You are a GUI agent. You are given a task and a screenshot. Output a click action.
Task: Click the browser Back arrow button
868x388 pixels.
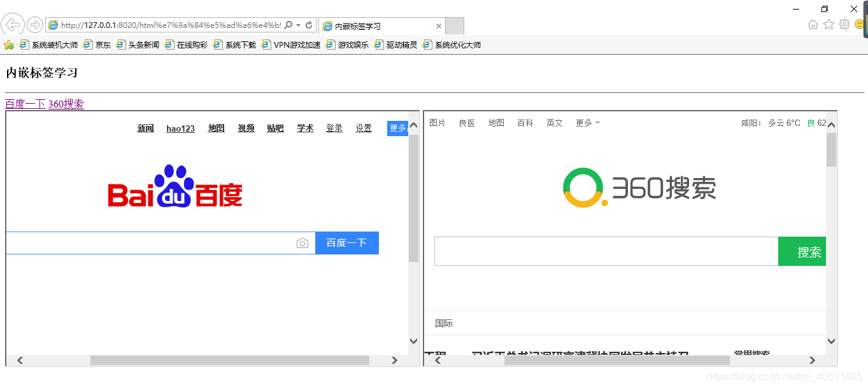click(x=13, y=25)
